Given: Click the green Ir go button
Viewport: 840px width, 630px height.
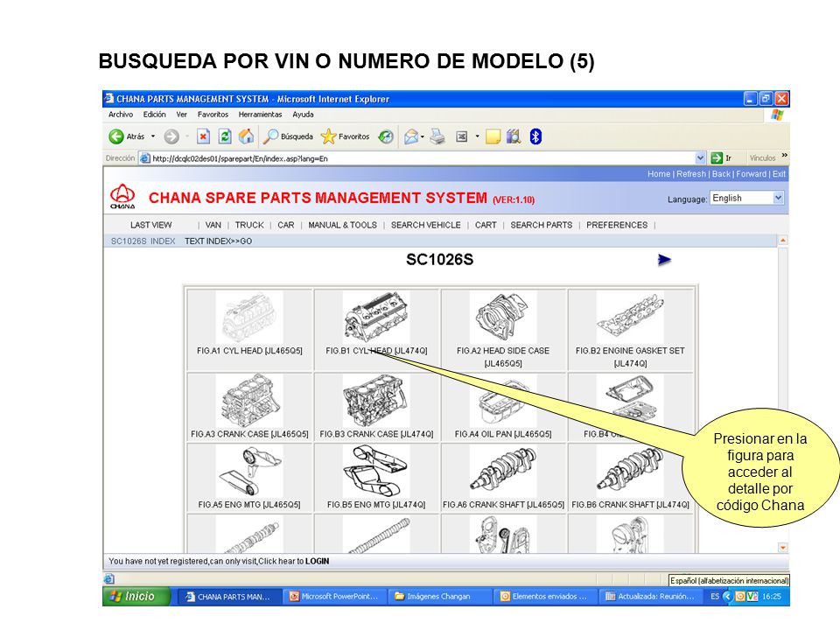Looking at the screenshot, I should [x=721, y=158].
